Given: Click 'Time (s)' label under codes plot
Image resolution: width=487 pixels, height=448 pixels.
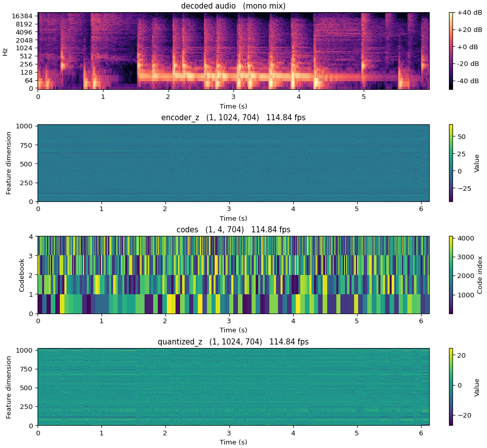Looking at the screenshot, I should 233,330.
